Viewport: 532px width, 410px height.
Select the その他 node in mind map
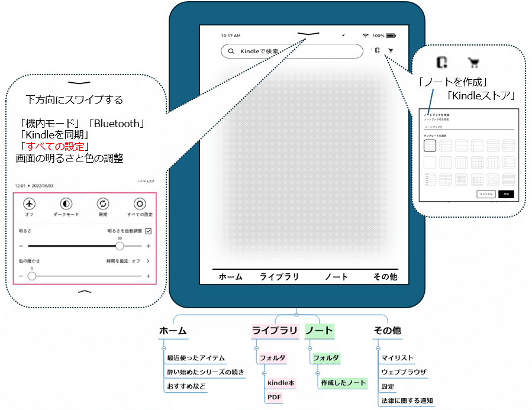pos(388,331)
